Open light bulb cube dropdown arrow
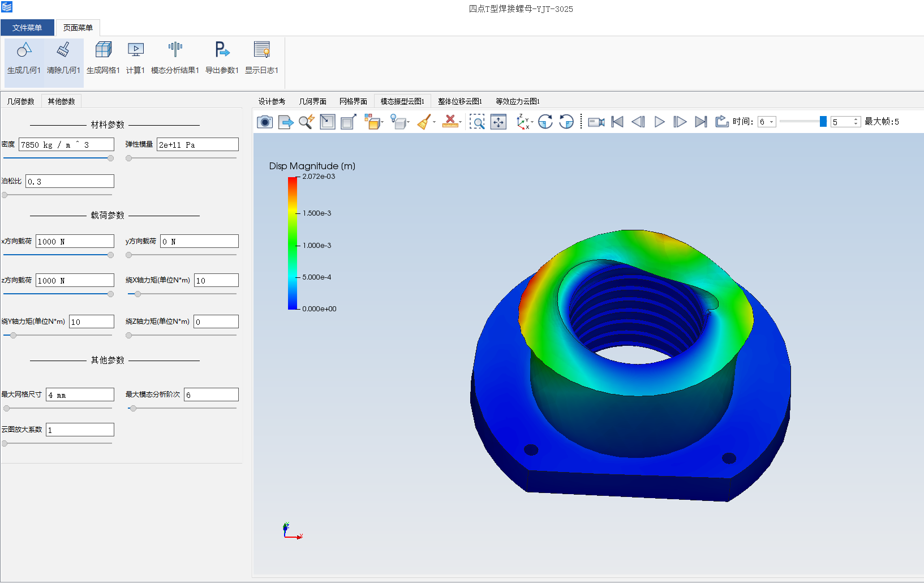 click(409, 122)
